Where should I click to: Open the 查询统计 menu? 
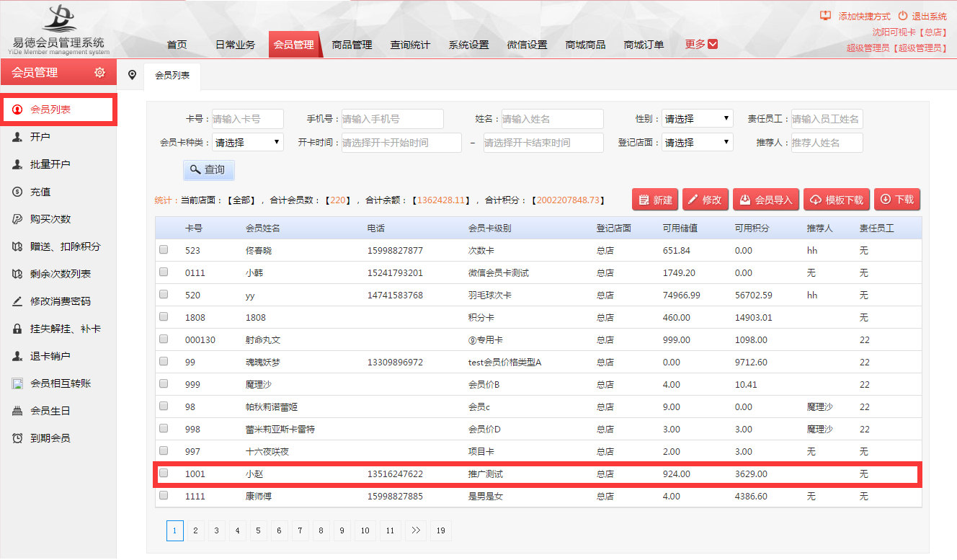point(410,45)
